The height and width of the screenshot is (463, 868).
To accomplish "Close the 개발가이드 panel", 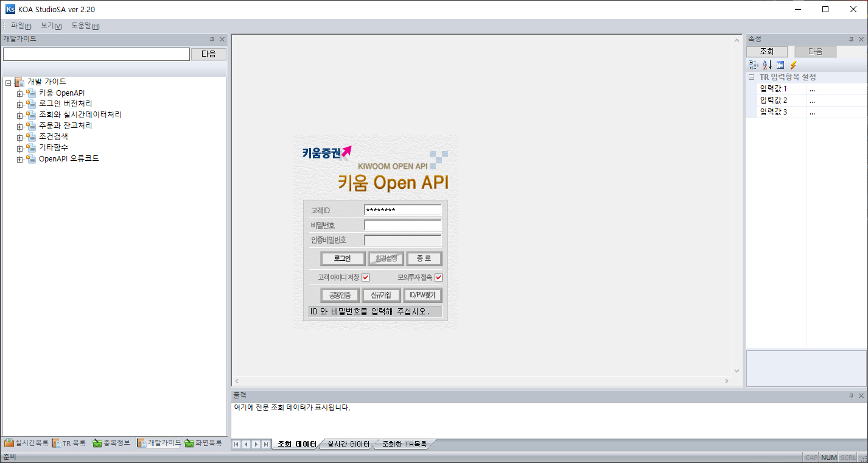I will coord(222,39).
